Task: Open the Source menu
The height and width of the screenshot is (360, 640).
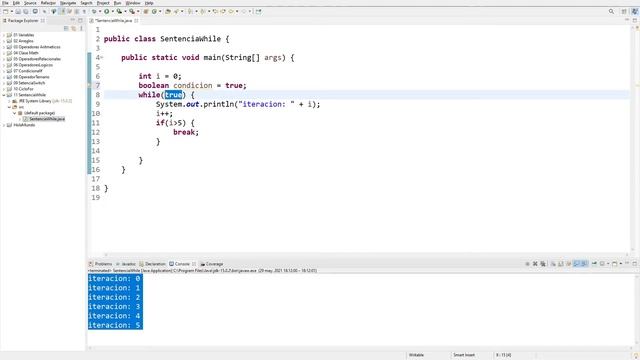Action: tap(30, 3)
